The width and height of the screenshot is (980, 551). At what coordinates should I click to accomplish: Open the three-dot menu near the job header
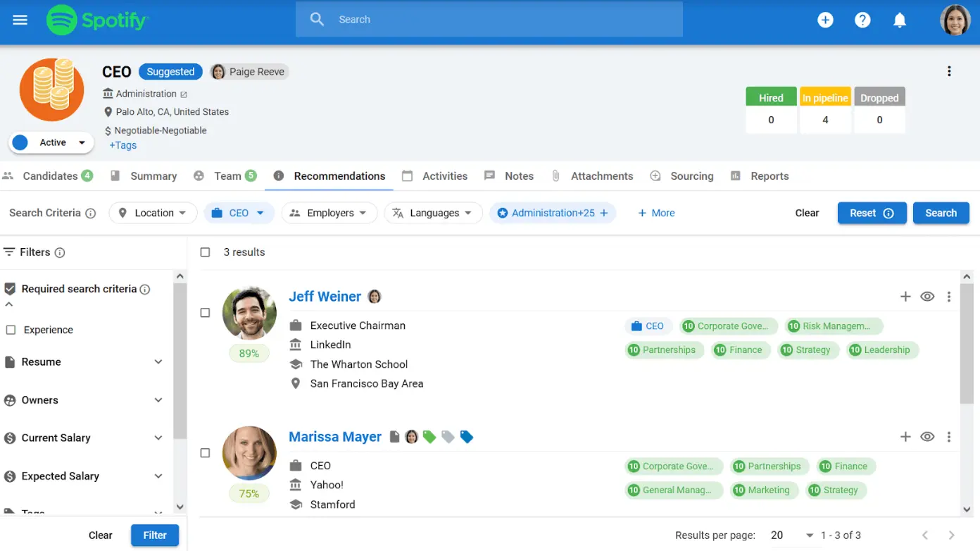949,71
